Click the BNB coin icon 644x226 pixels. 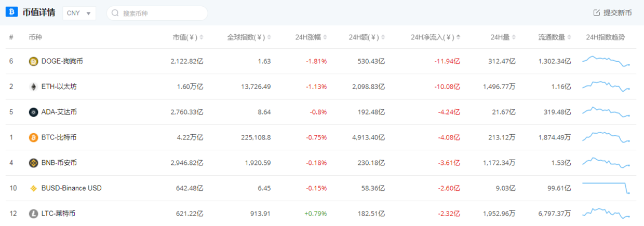[x=33, y=163]
